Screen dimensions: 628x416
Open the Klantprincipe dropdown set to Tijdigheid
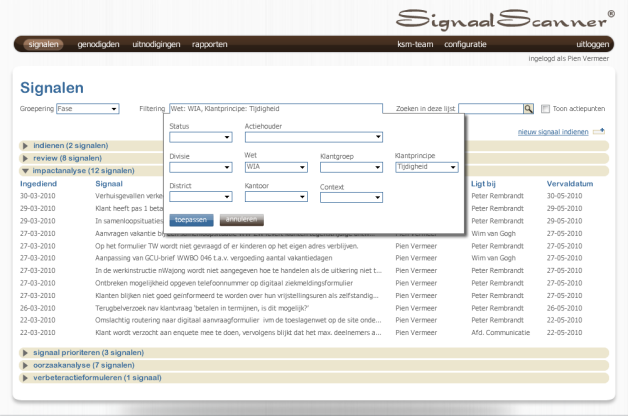pyautogui.click(x=427, y=167)
